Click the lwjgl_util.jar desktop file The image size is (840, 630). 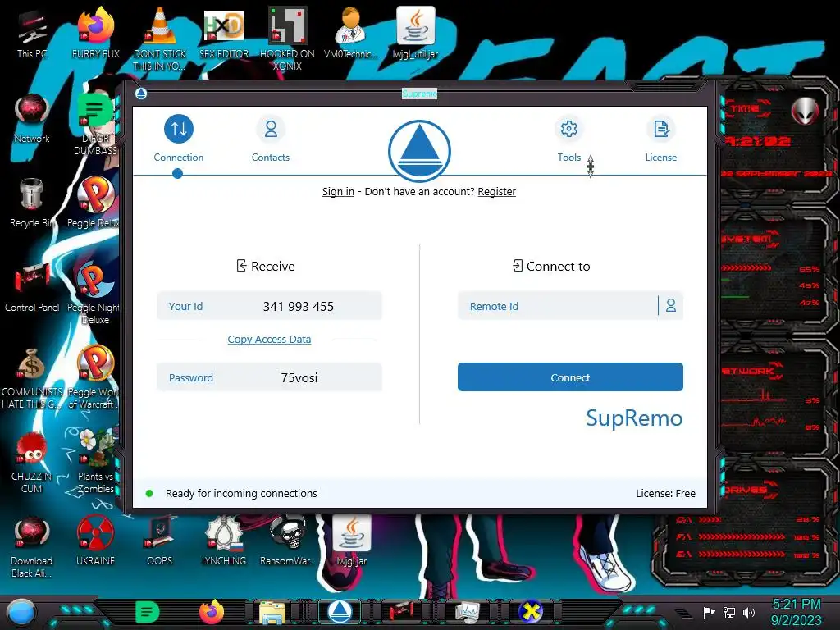pyautogui.click(x=415, y=33)
